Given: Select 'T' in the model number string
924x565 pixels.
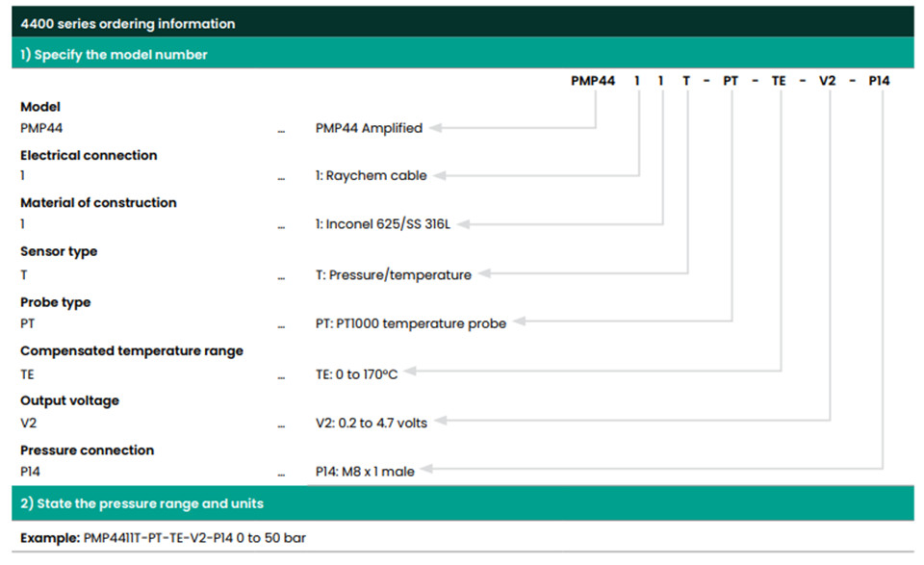Looking at the screenshot, I should click(686, 81).
